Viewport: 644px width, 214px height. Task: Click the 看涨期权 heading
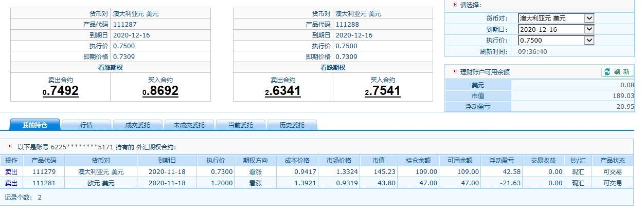(x=111, y=68)
